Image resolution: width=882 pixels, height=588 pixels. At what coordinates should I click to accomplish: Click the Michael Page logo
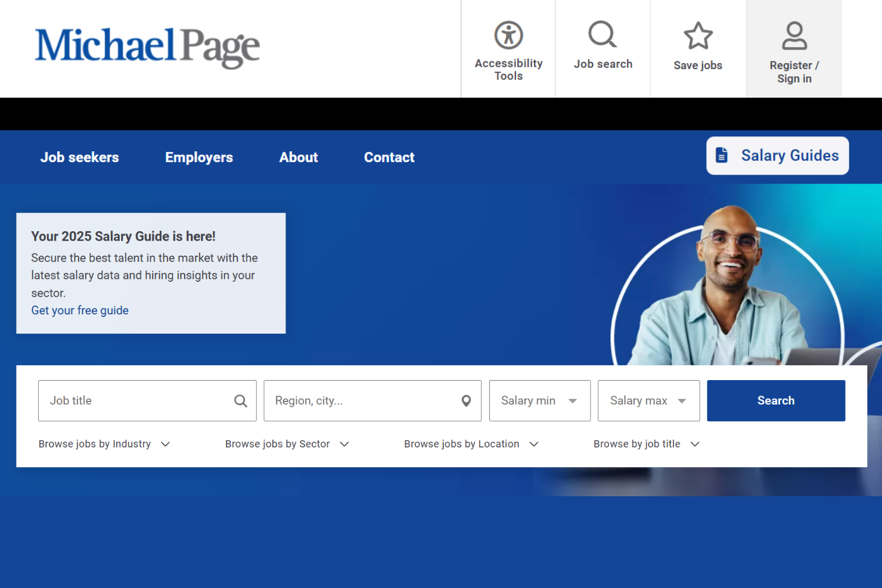click(147, 48)
